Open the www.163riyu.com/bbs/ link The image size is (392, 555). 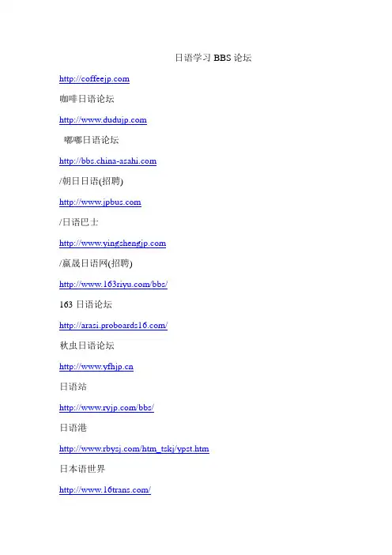click(x=113, y=285)
